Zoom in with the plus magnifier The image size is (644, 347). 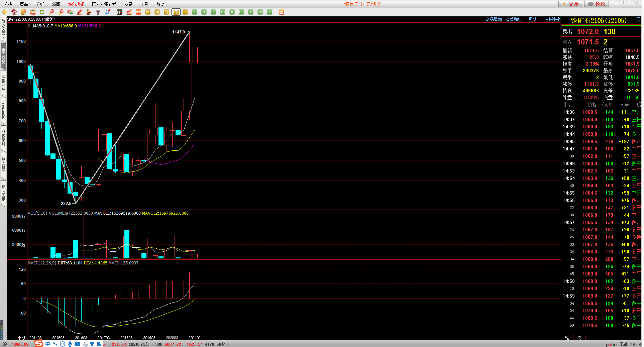(51, 12)
